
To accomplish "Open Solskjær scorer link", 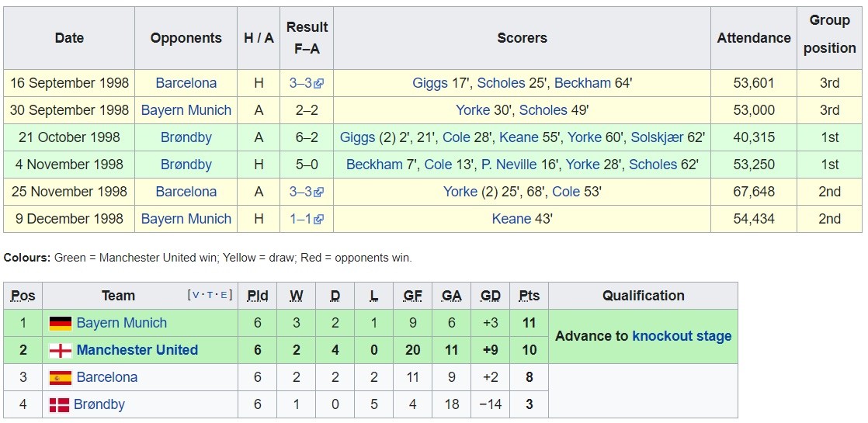I will pos(657,137).
